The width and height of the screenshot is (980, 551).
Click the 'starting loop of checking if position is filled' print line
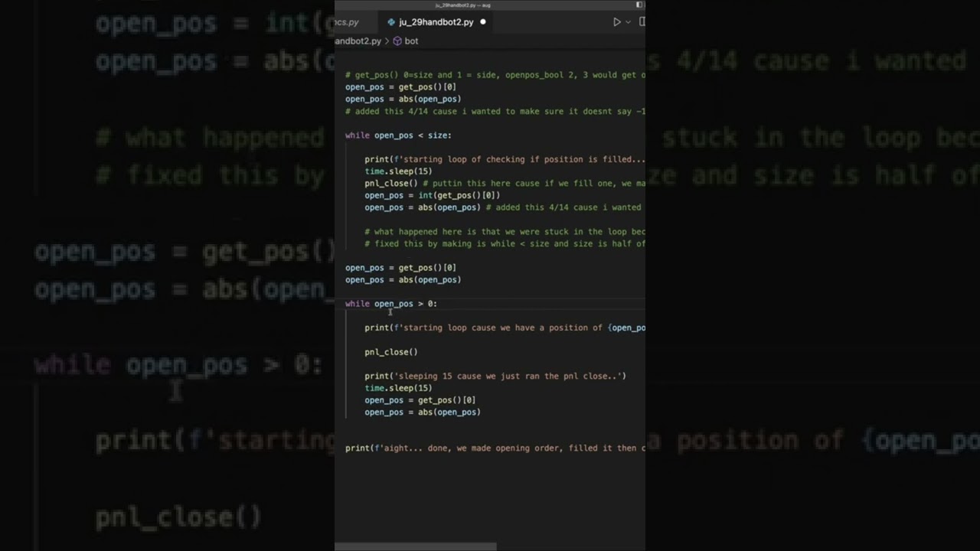pos(505,159)
